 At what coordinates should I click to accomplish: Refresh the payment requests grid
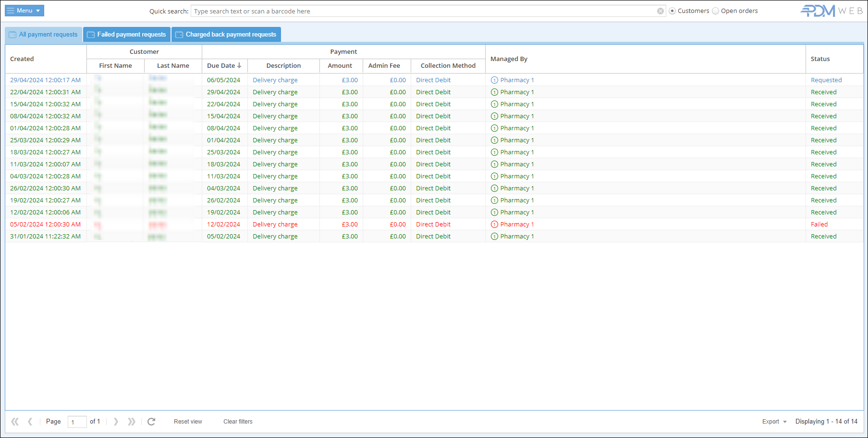[x=151, y=422]
